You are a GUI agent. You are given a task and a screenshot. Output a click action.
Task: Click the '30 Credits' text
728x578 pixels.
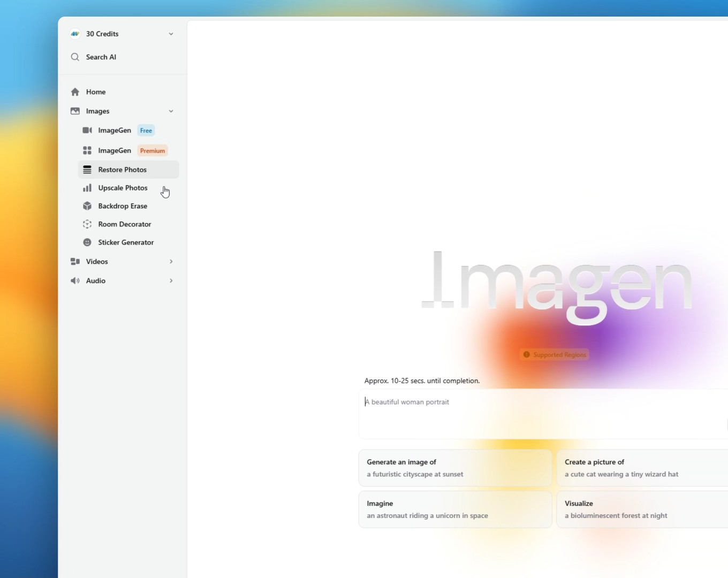(x=102, y=34)
